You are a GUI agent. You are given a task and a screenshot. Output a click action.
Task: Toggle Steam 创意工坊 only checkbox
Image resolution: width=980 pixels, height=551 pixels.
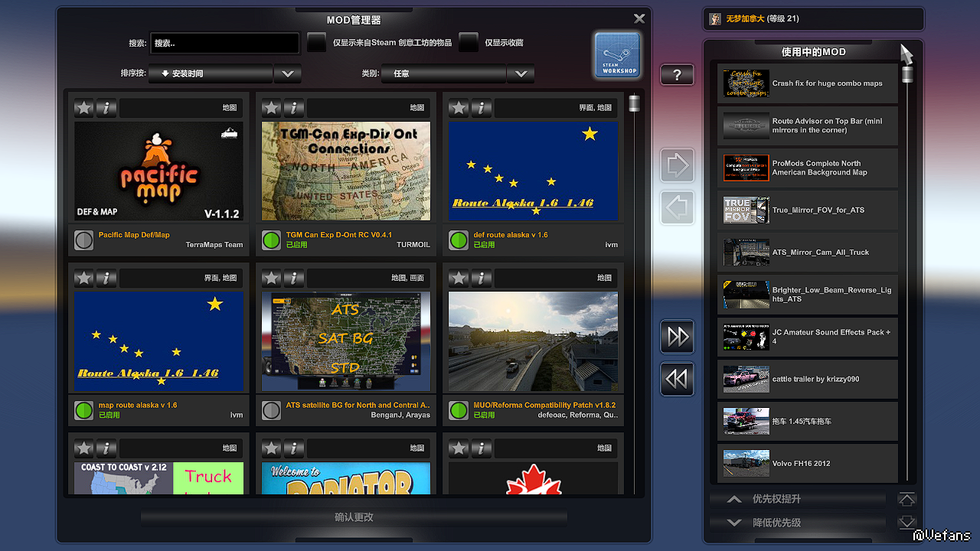click(x=316, y=43)
